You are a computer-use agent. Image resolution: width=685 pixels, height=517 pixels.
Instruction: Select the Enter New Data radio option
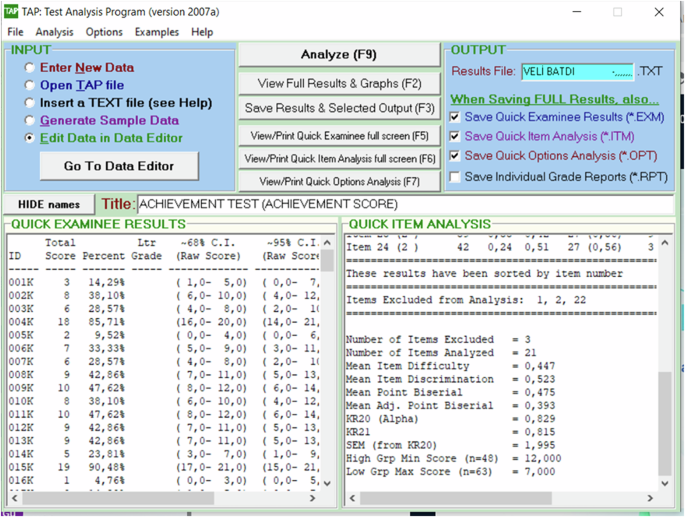(x=30, y=68)
